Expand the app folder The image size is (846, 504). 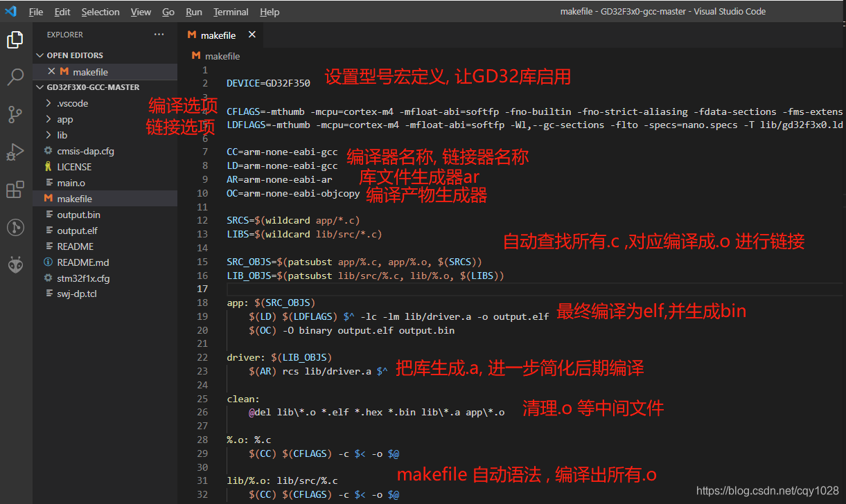[x=105, y=119]
